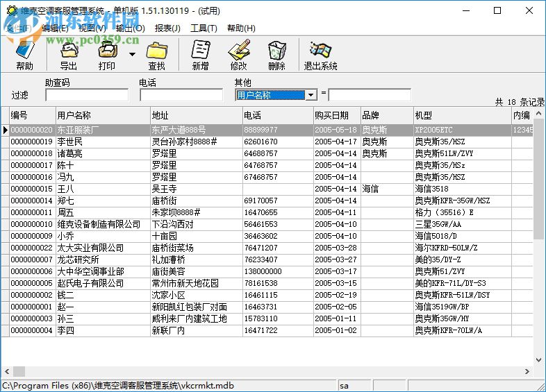Click the vertical scrollbar thumb

coord(538,179)
